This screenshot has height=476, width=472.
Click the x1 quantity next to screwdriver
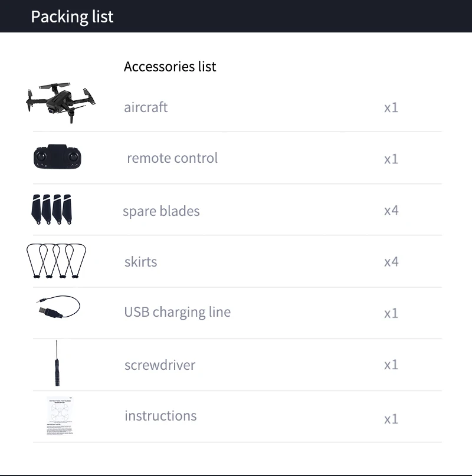click(391, 365)
